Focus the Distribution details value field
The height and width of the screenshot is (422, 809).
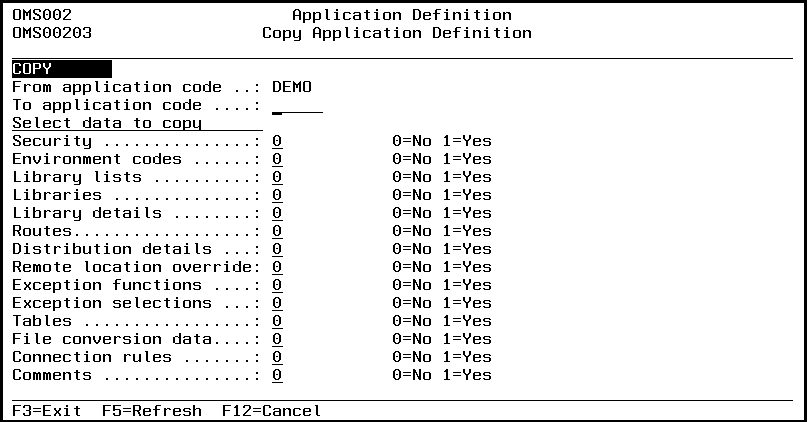277,249
